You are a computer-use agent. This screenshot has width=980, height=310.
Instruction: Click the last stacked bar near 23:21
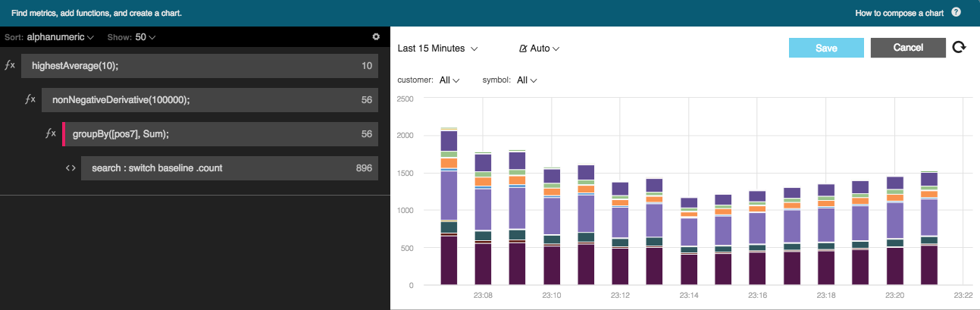tap(929, 228)
